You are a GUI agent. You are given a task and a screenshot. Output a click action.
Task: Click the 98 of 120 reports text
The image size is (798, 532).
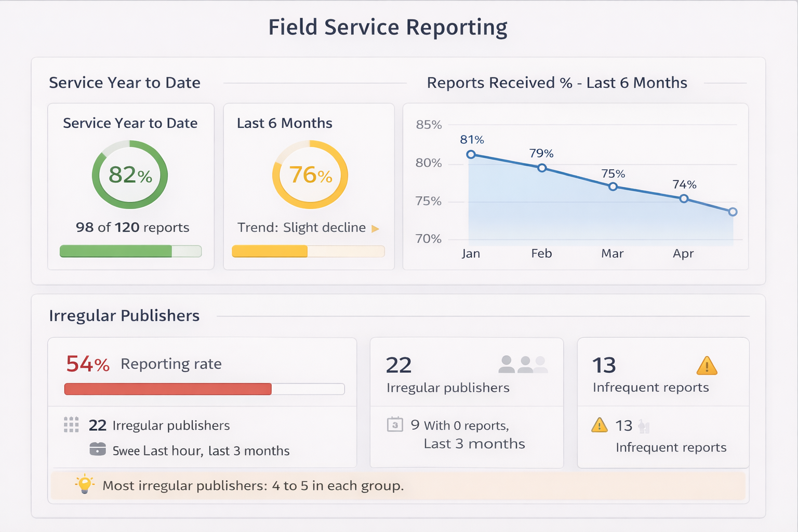tap(132, 228)
